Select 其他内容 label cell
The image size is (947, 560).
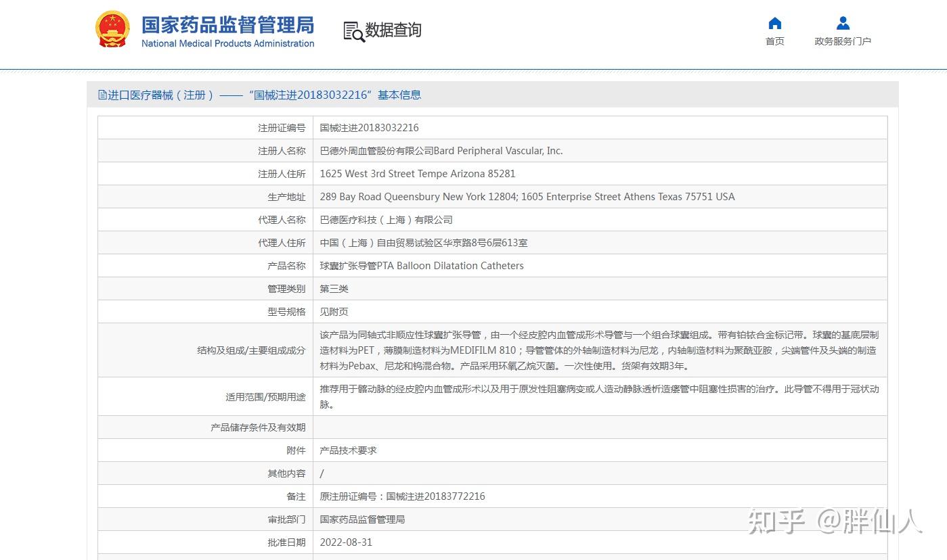205,473
